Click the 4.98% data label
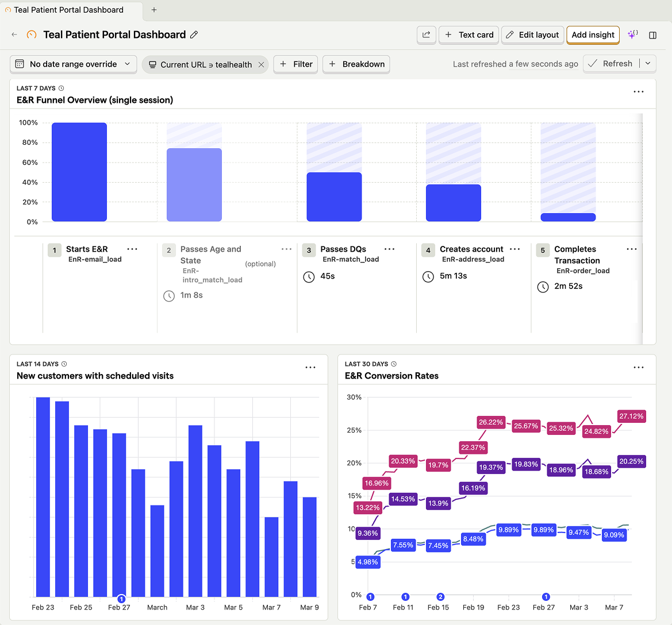Image resolution: width=672 pixels, height=625 pixels. 368,562
